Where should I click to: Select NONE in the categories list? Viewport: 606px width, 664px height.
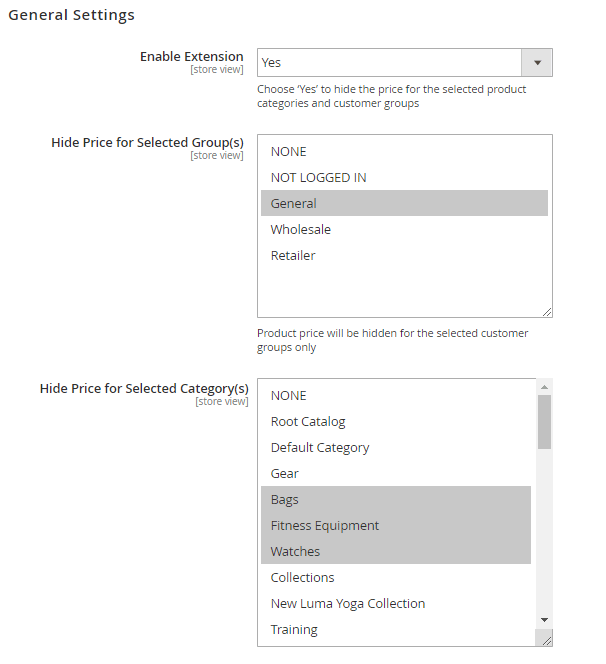(288, 396)
